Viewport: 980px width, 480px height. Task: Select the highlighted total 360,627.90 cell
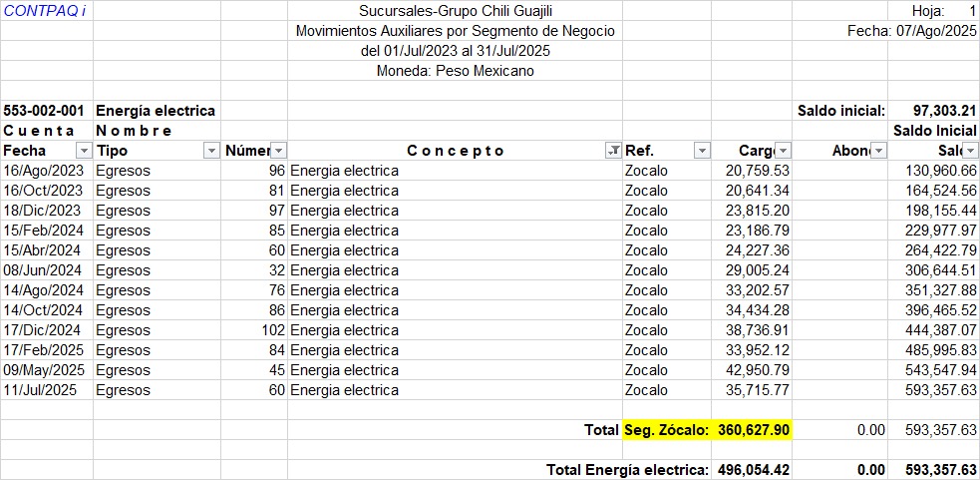(752, 430)
